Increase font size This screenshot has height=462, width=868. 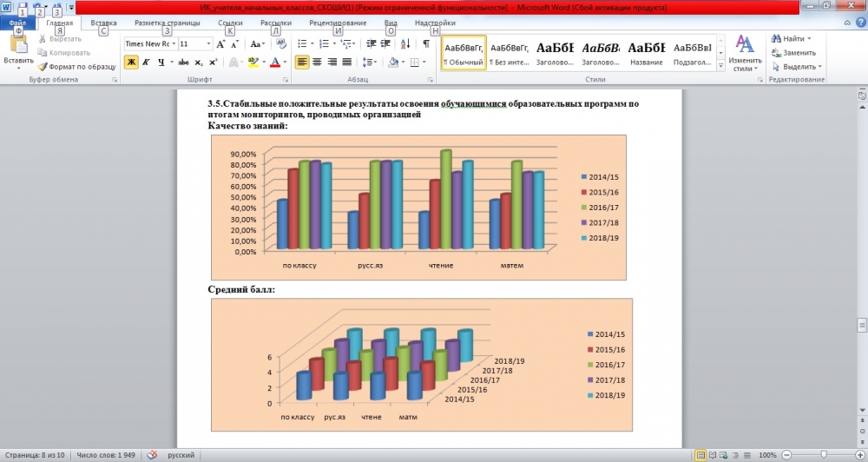(220, 43)
